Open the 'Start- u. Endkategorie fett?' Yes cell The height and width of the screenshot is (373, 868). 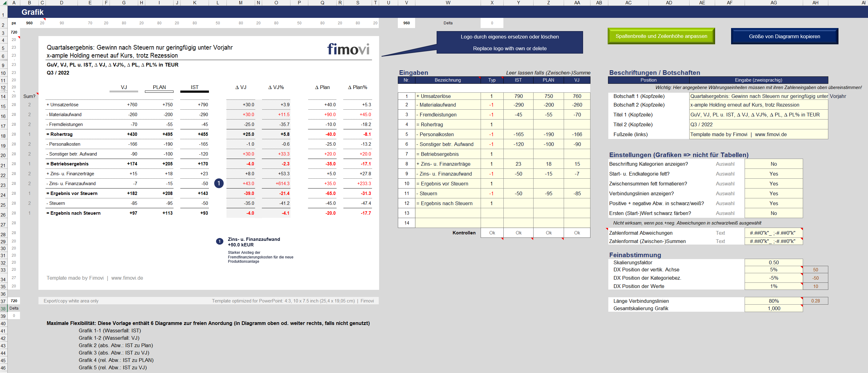point(774,174)
